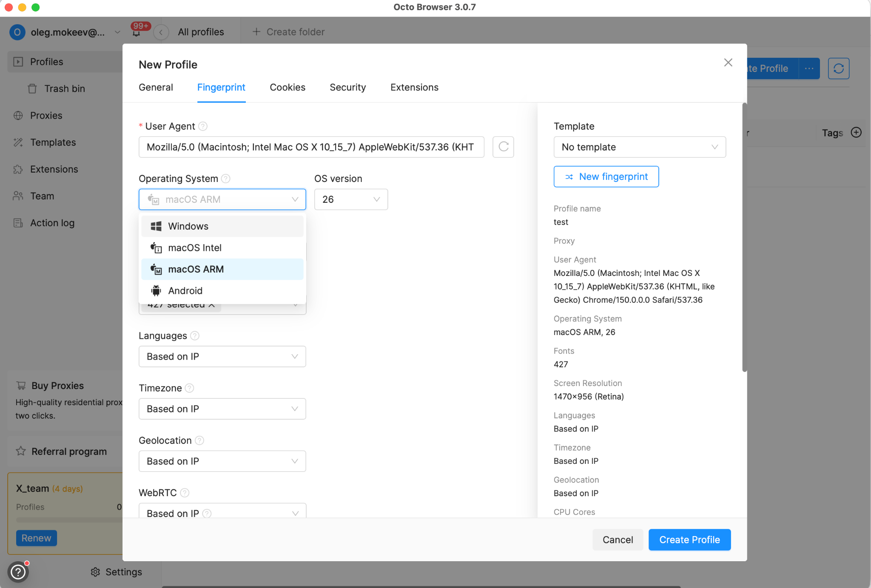Select Android from the OS list
Image resolution: width=871 pixels, height=588 pixels.
[x=222, y=291]
